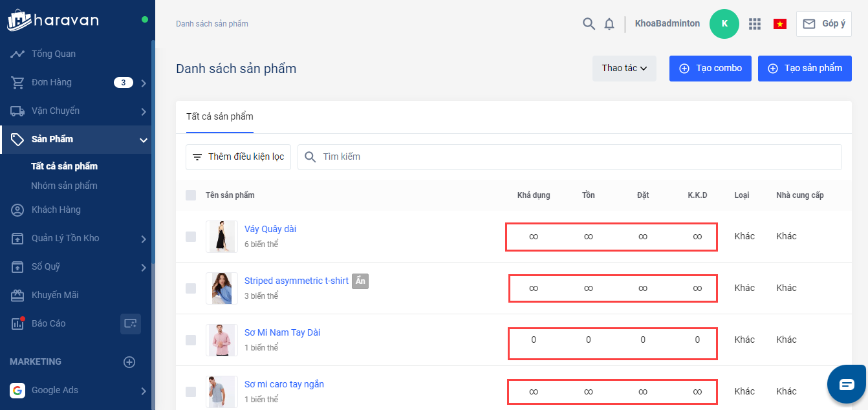Click the Báo Cáo screen icon button
868x410 pixels.
click(x=131, y=323)
